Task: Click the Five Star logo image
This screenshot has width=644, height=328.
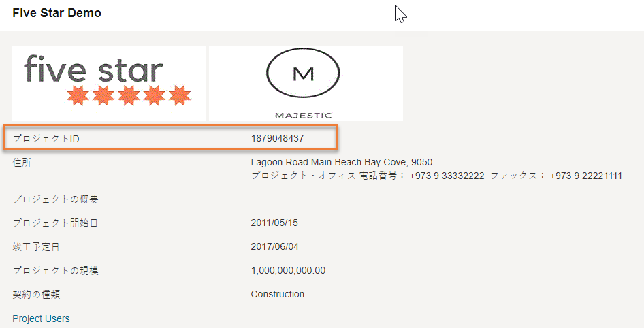Action: pyautogui.click(x=109, y=84)
